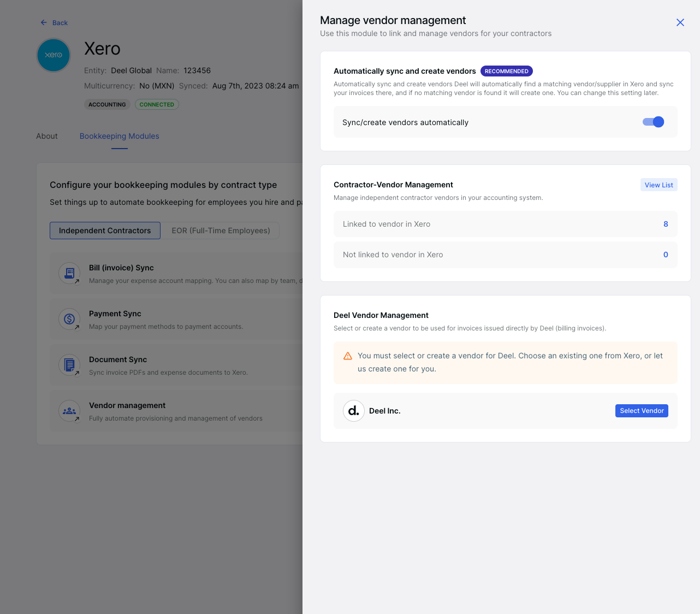Click the name value 123456

tap(197, 70)
